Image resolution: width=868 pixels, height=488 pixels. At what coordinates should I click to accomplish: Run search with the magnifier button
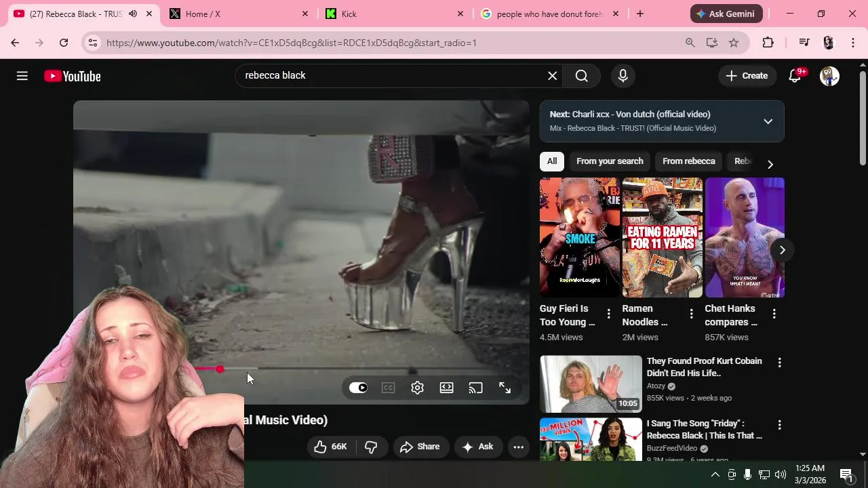pyautogui.click(x=582, y=76)
